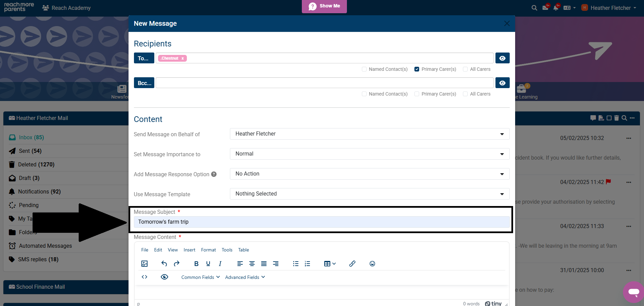
Task: Click the Show Me help button
Action: coord(324,6)
